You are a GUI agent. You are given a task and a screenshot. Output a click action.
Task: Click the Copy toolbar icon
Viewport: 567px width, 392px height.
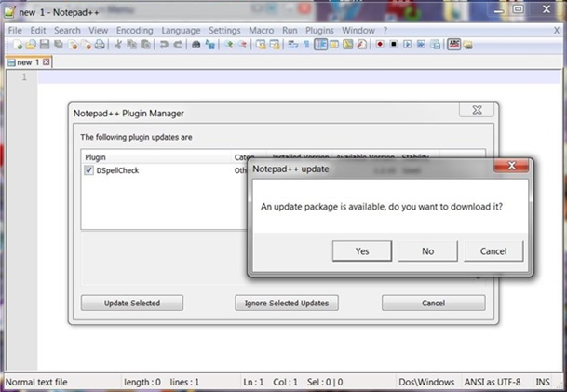click(x=131, y=45)
